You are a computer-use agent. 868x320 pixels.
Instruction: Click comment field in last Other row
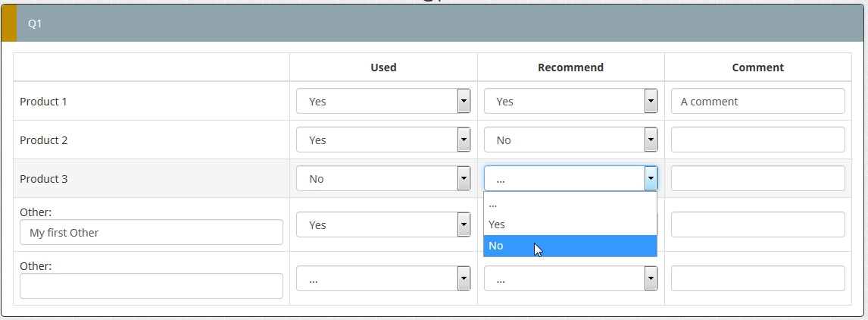[757, 278]
